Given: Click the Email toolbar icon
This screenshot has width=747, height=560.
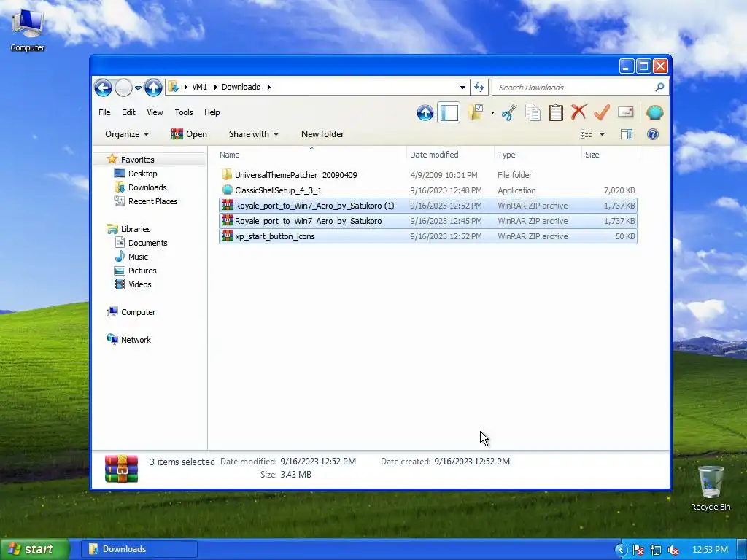Looking at the screenshot, I should 625,112.
